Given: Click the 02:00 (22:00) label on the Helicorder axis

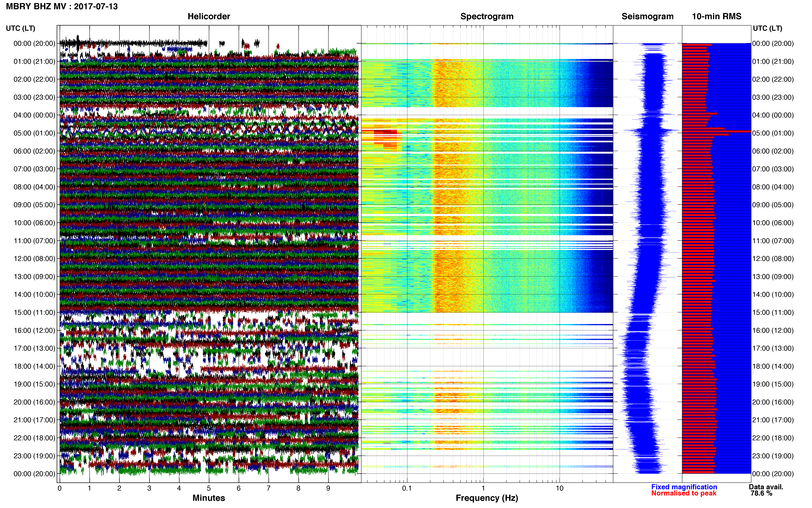Looking at the screenshot, I should (x=34, y=79).
